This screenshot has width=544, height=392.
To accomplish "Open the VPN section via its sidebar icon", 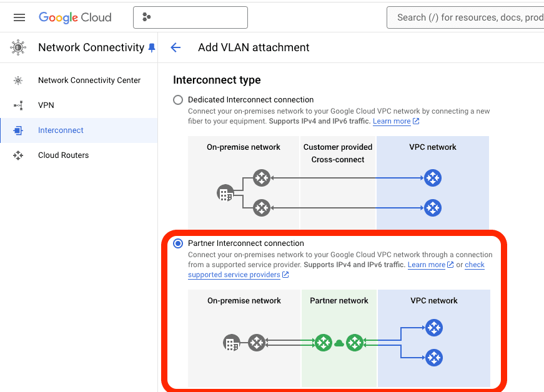I will click(18, 105).
